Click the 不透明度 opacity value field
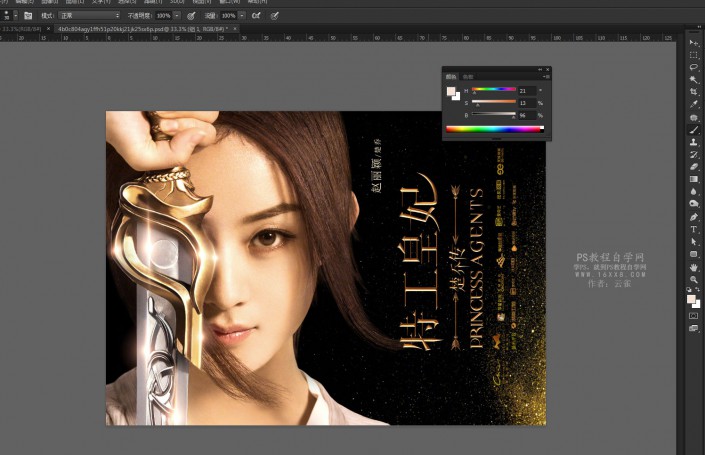 coord(163,16)
